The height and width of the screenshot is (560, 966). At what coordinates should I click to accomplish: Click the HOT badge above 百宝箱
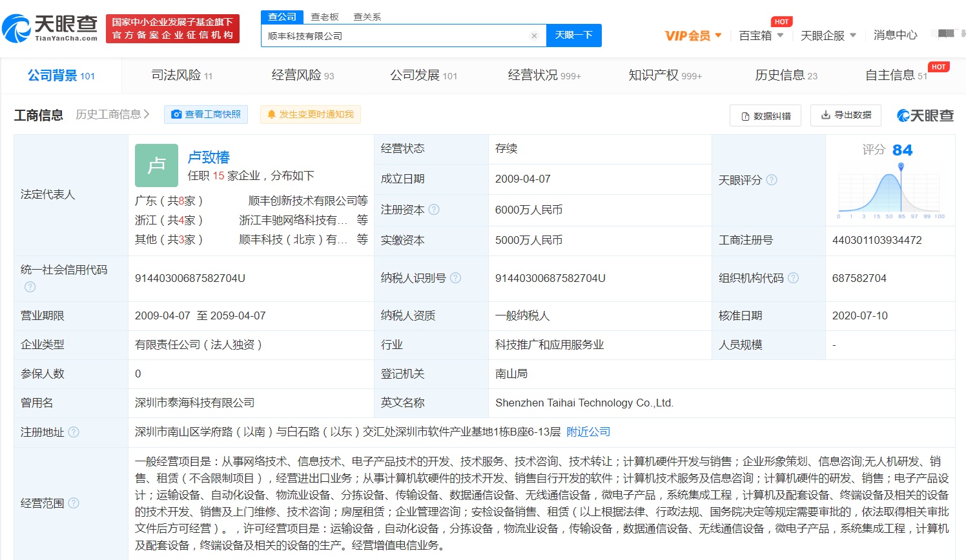pyautogui.click(x=781, y=22)
